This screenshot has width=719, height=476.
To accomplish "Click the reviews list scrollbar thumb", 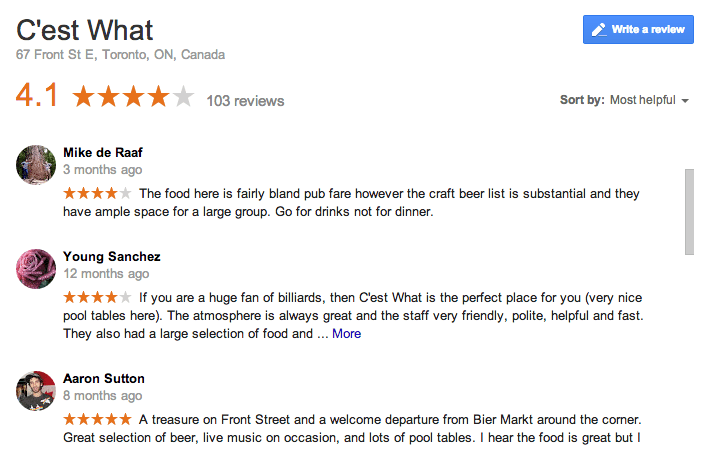I will [689, 212].
